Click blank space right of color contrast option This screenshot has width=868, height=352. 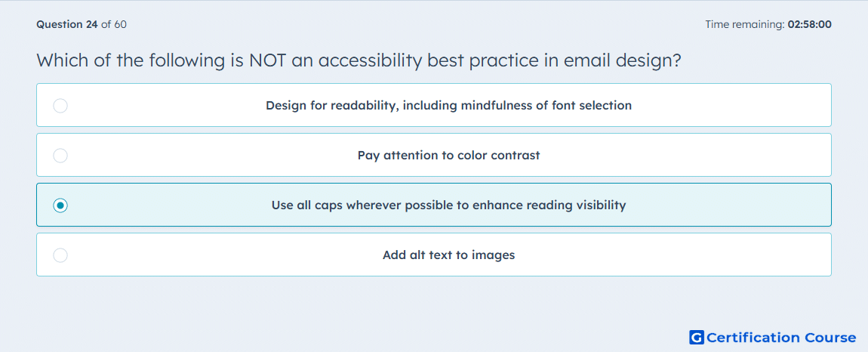click(686, 155)
